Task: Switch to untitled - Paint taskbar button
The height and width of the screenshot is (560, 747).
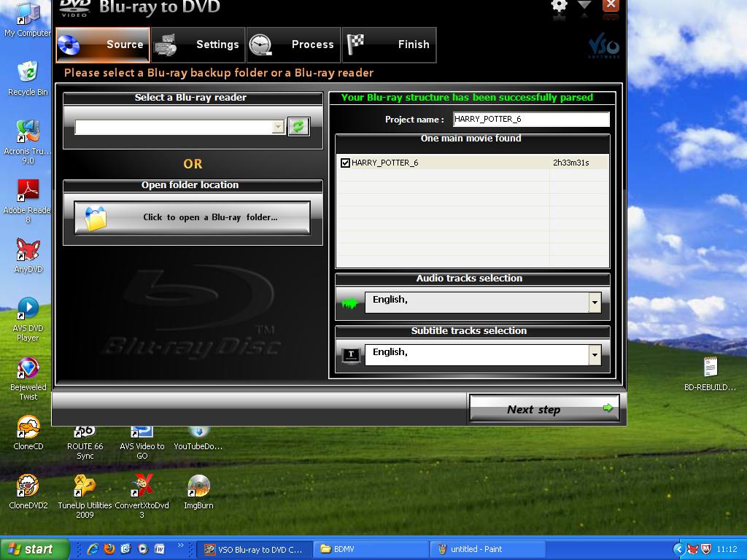Action: (488, 550)
